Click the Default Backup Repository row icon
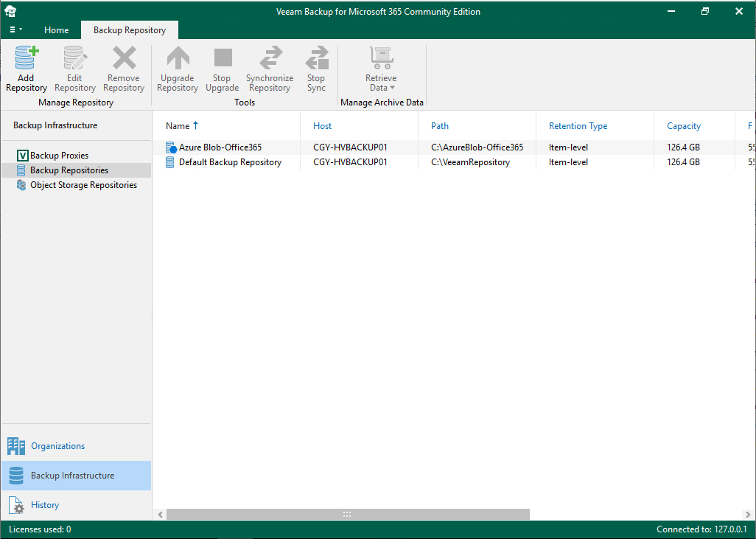Viewport: 756px width, 539px height. 169,162
